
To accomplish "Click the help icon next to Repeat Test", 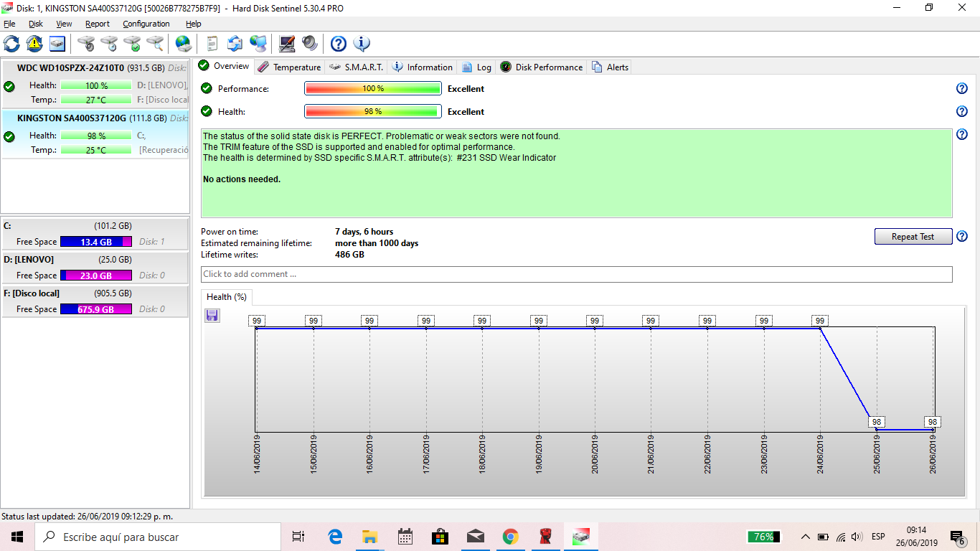I will pos(962,236).
